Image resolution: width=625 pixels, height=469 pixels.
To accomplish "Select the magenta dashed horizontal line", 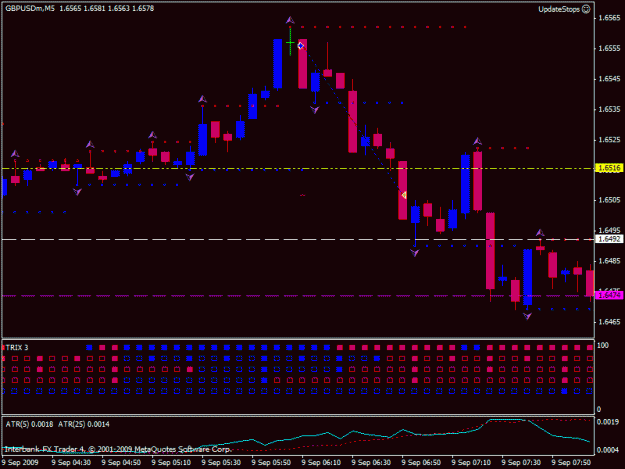I will click(x=298, y=296).
